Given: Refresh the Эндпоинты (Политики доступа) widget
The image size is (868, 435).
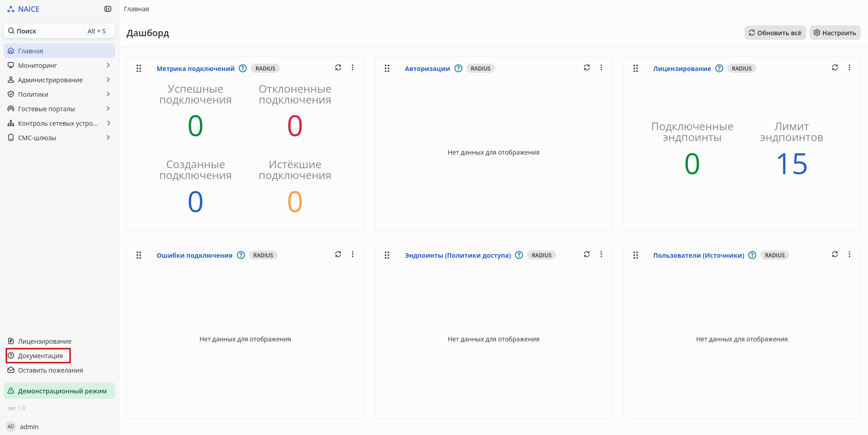Looking at the screenshot, I should point(587,254).
